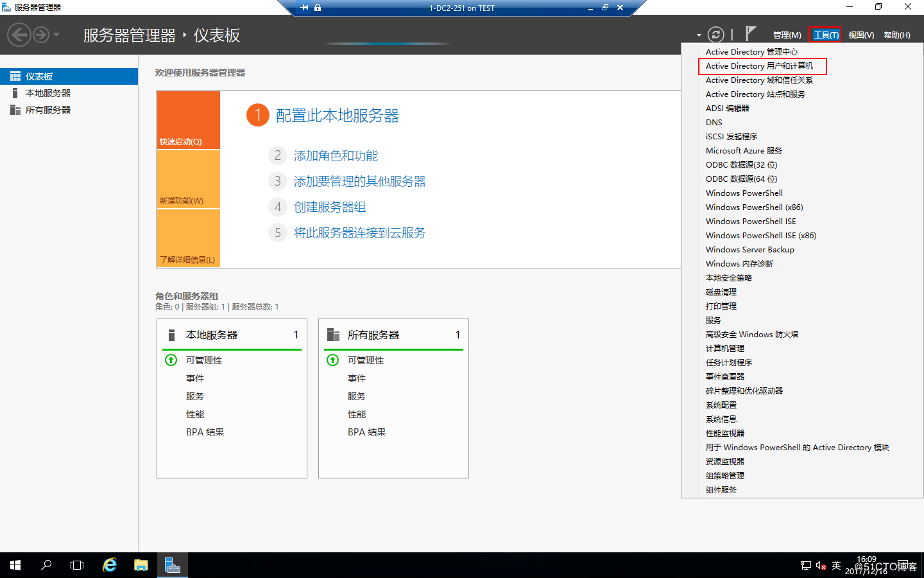Open ADSI 编辑器 from tools menu

pos(802,109)
